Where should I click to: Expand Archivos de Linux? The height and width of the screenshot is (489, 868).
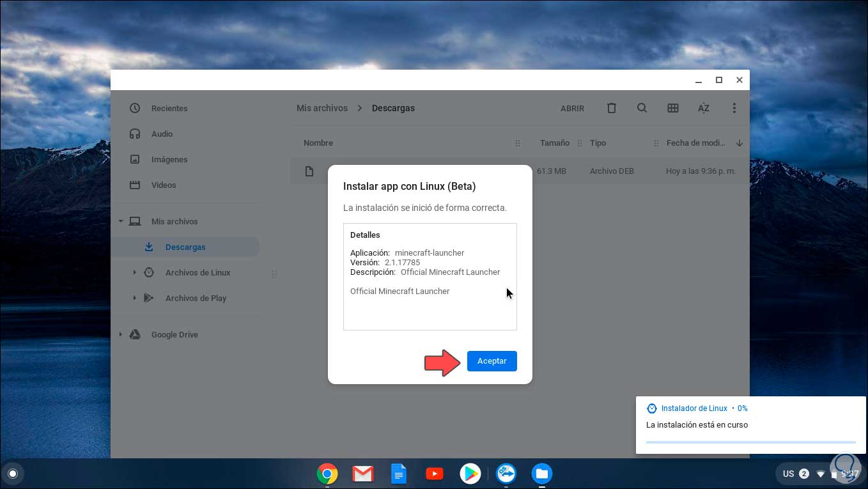tap(134, 272)
